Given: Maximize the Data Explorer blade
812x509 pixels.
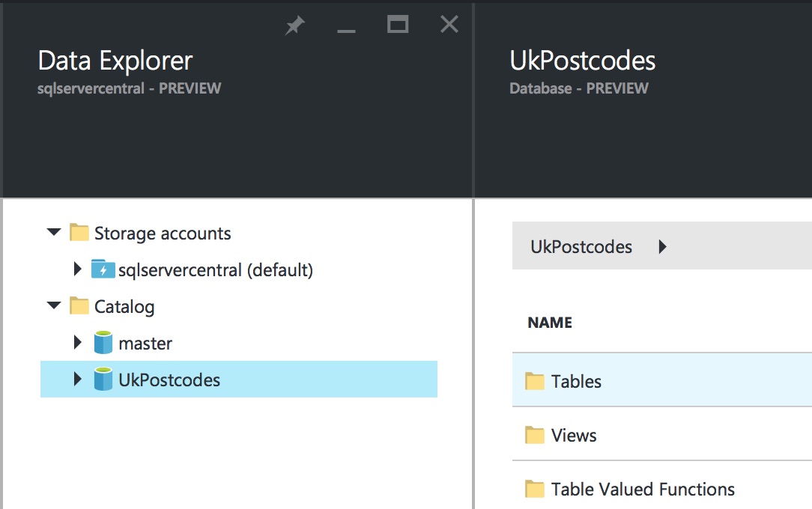Looking at the screenshot, I should (x=398, y=25).
